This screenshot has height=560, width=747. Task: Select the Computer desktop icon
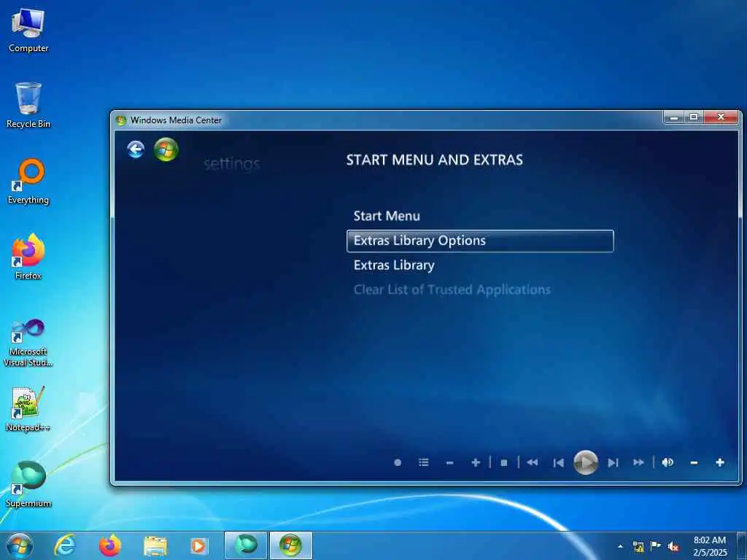tap(28, 31)
